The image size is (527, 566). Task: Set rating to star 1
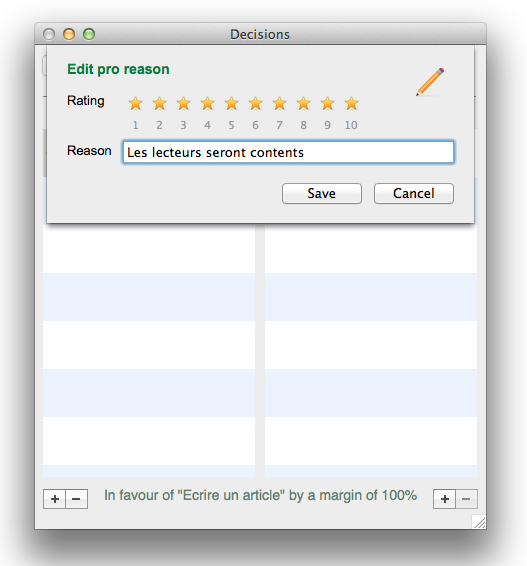point(135,103)
